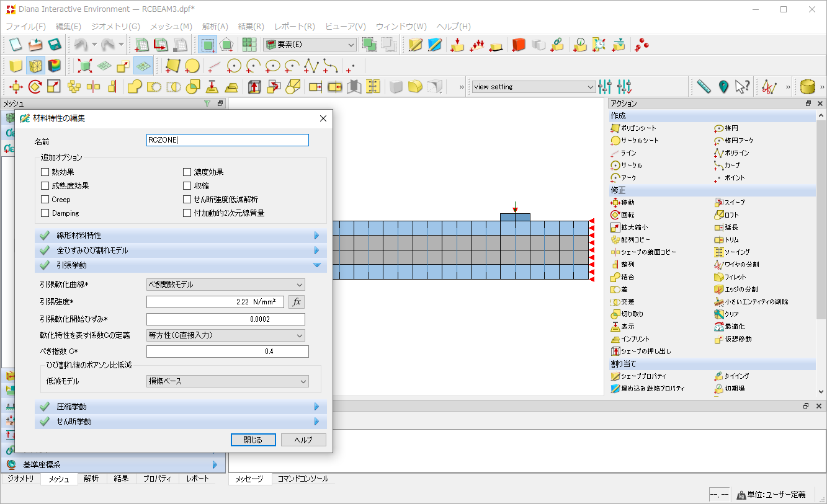Image resolution: width=827 pixels, height=504 pixels.
Task: Click the function fx button beside 引張強度
Action: click(297, 302)
